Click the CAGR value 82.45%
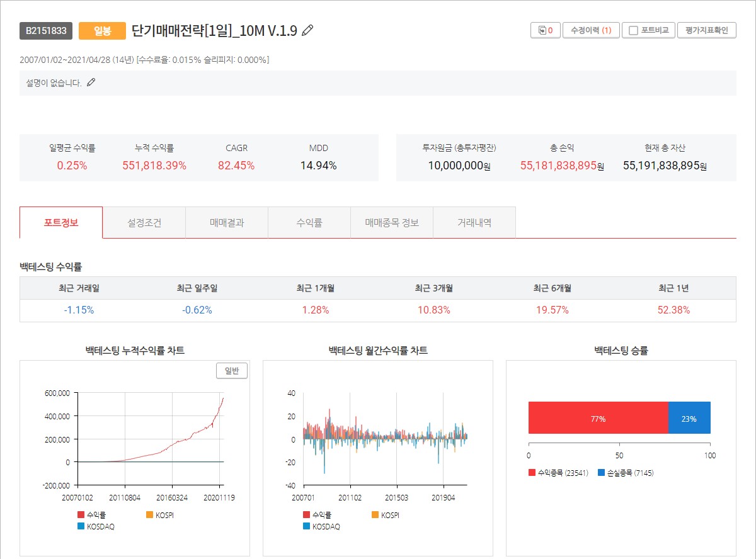The width and height of the screenshot is (756, 559). click(x=236, y=166)
